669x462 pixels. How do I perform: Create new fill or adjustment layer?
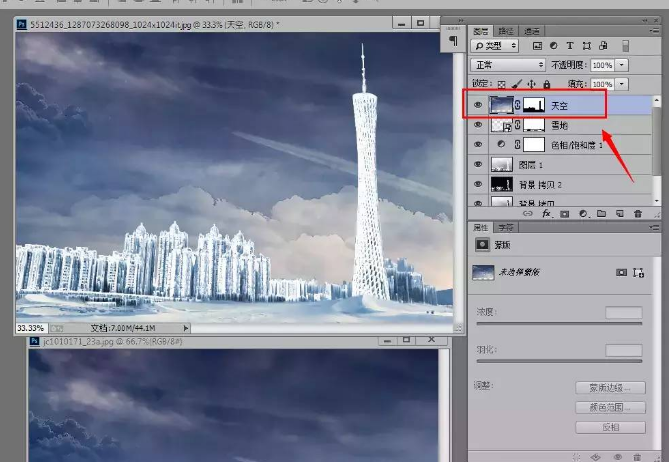pos(583,213)
